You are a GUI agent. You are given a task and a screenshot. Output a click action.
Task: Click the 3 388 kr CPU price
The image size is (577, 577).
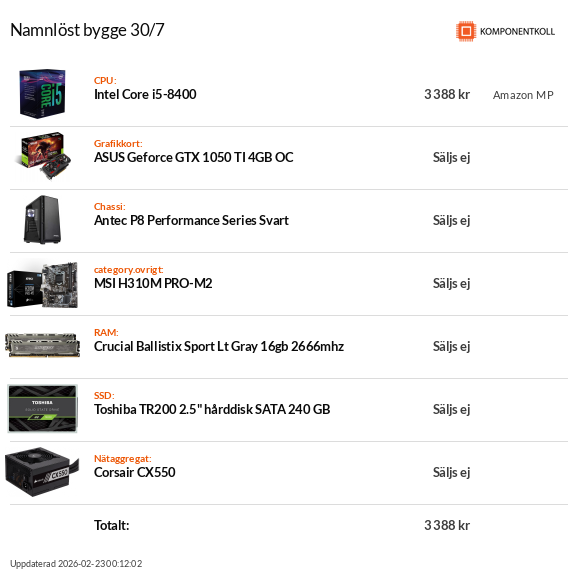447,94
